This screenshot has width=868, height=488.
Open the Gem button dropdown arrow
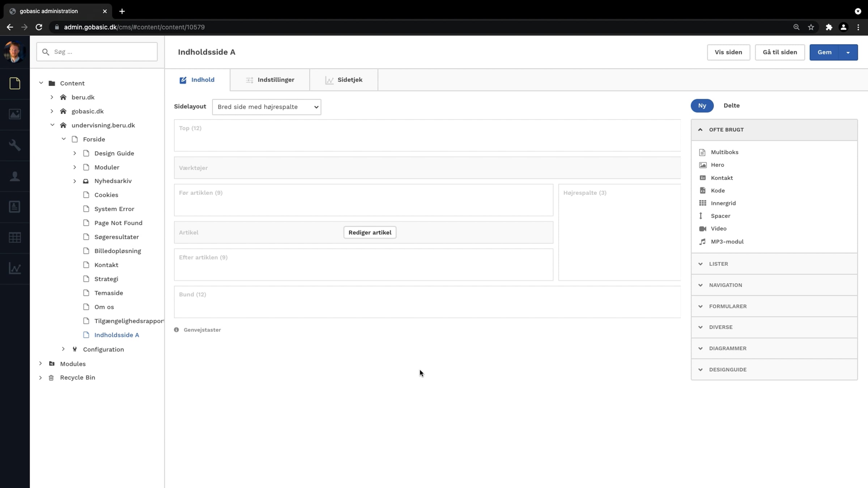tap(848, 52)
